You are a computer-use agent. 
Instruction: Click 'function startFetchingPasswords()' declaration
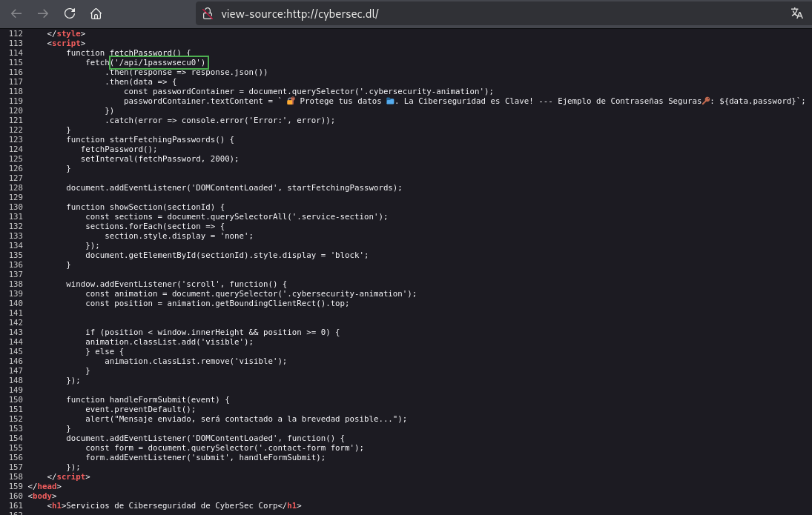point(151,140)
